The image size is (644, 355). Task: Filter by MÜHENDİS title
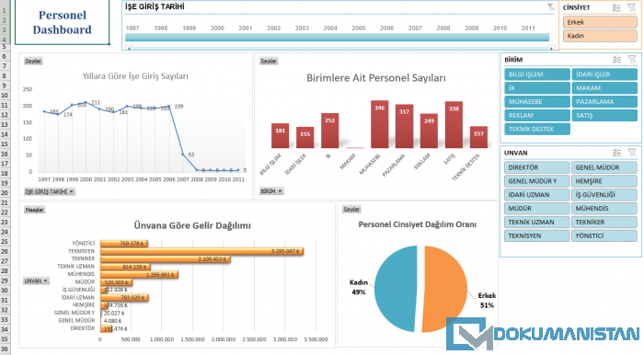604,209
